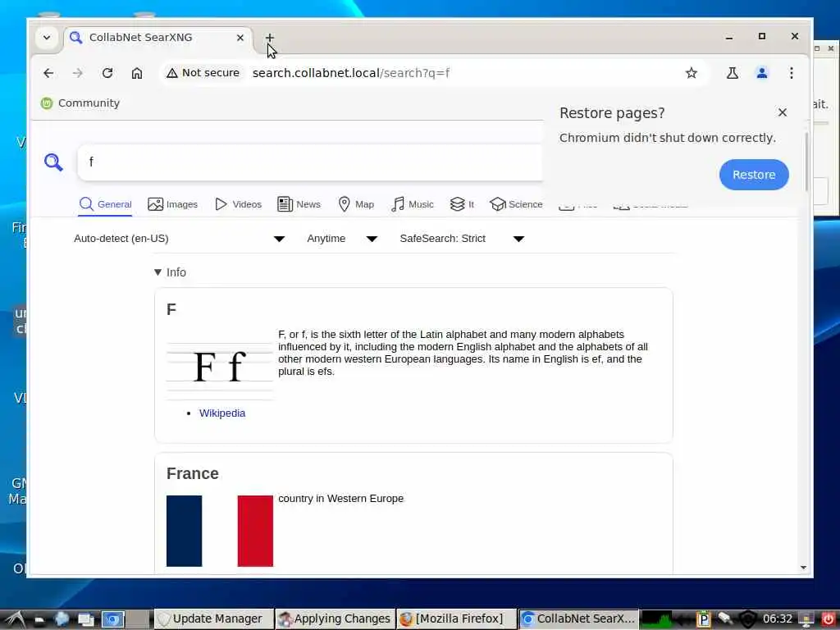
Task: Click the red power icon in the tray
Action: pyautogui.click(x=829, y=619)
